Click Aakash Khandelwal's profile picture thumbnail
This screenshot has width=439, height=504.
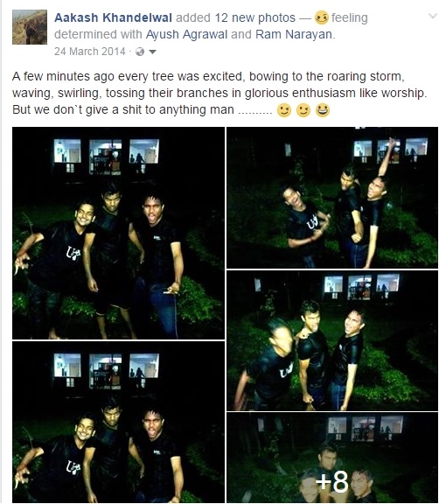pos(30,27)
